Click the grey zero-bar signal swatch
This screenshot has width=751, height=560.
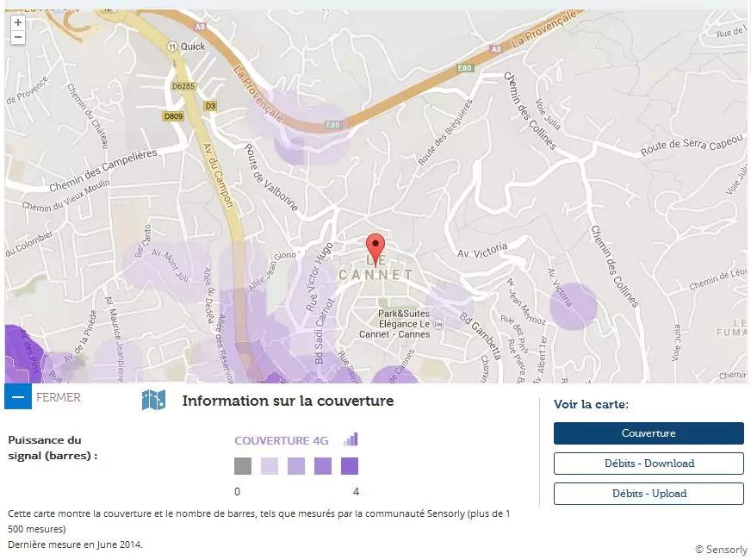click(x=243, y=466)
